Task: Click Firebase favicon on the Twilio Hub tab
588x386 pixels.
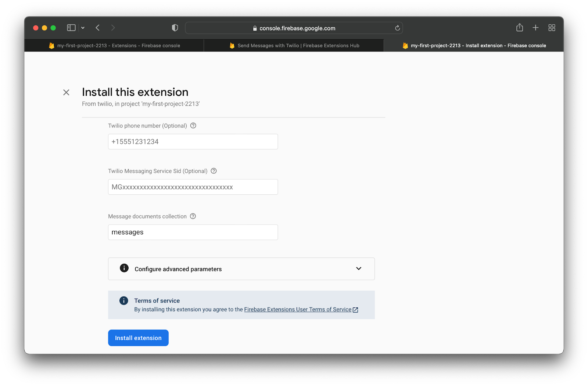Action: (232, 46)
